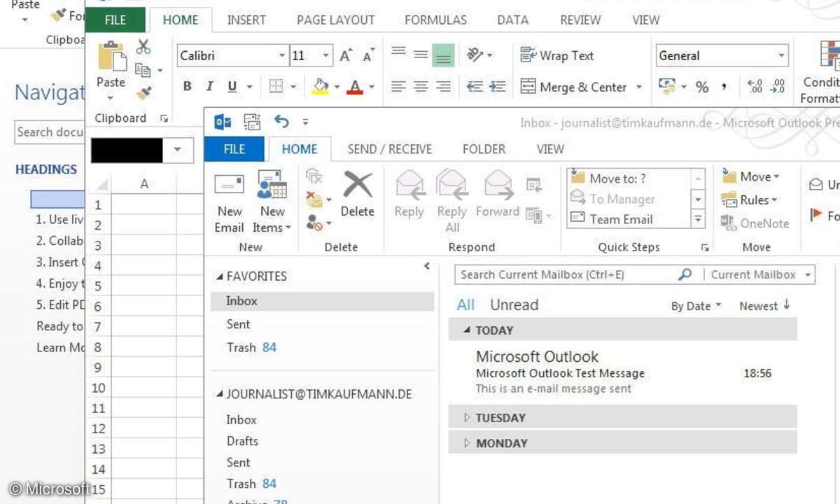The image size is (840, 504).
Task: Delete the selected Outlook message
Action: tap(358, 195)
